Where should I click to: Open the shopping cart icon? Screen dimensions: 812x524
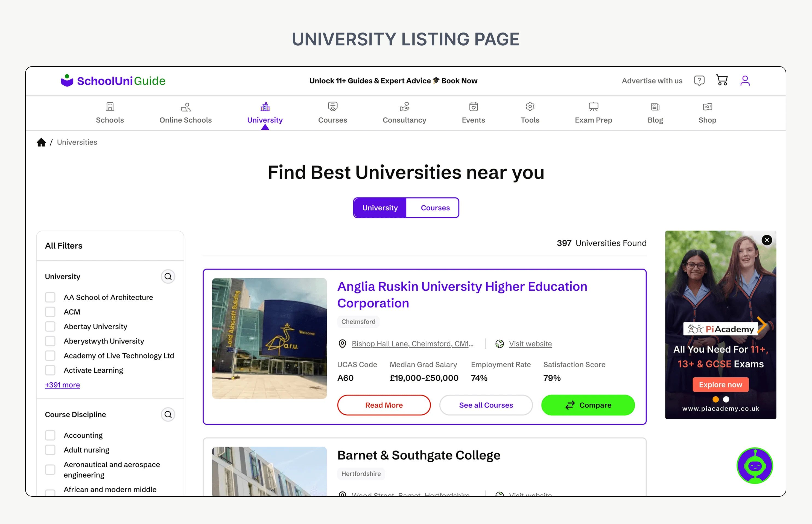pyautogui.click(x=722, y=80)
